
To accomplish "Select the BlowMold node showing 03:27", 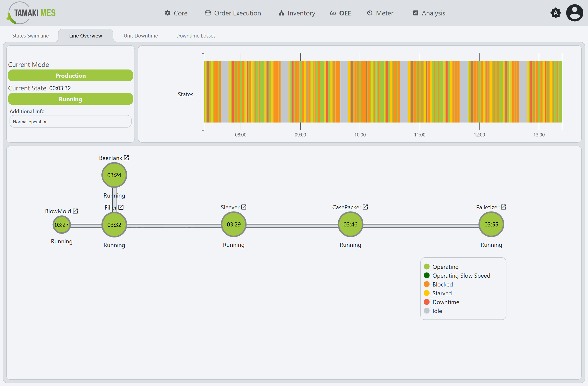I will click(x=61, y=225).
